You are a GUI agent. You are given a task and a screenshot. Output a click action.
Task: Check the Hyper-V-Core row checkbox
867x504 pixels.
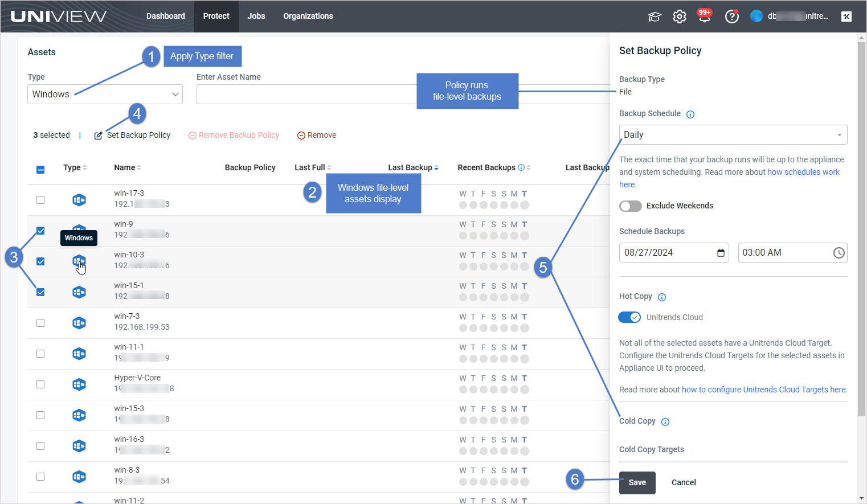click(40, 384)
